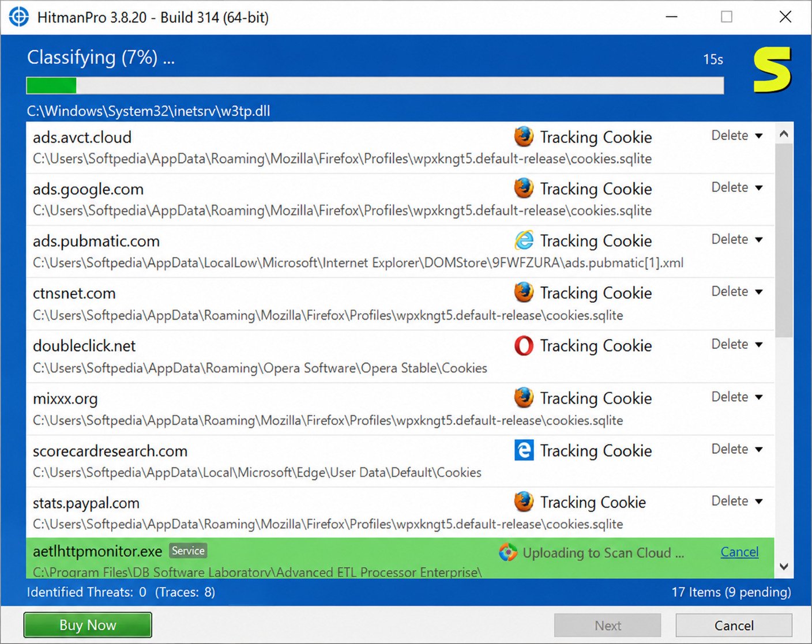Click Firefox icon on ads.avct.cloud row
This screenshot has width=812, height=644.
click(x=524, y=137)
